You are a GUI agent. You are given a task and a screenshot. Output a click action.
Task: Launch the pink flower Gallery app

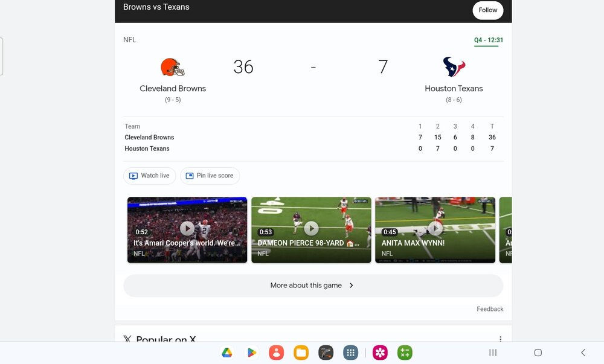click(x=380, y=353)
